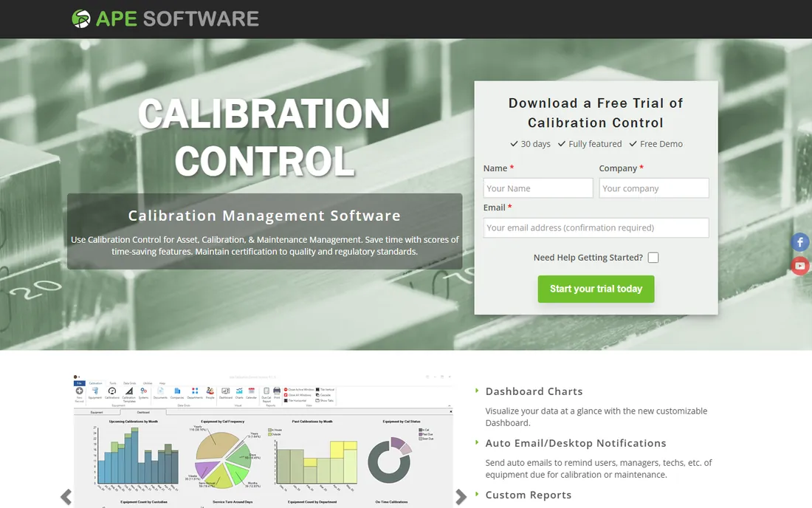Select File tab in app screenshot ribbon
This screenshot has width=812, height=508.
point(79,383)
